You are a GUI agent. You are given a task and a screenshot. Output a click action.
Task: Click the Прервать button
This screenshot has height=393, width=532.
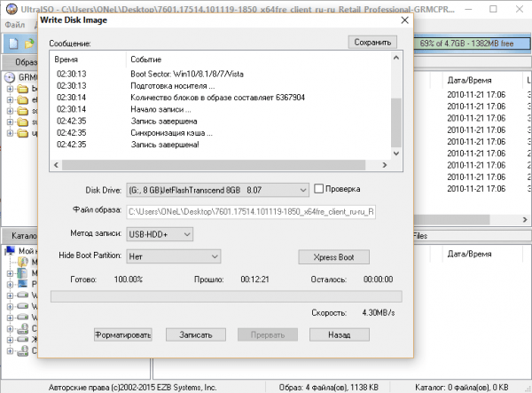point(268,334)
